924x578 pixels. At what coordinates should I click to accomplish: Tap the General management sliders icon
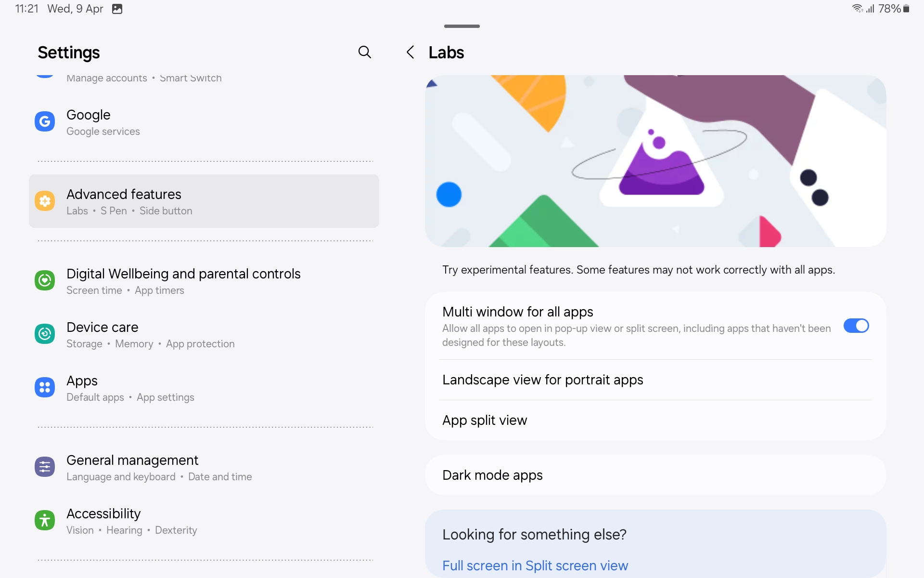tap(45, 467)
